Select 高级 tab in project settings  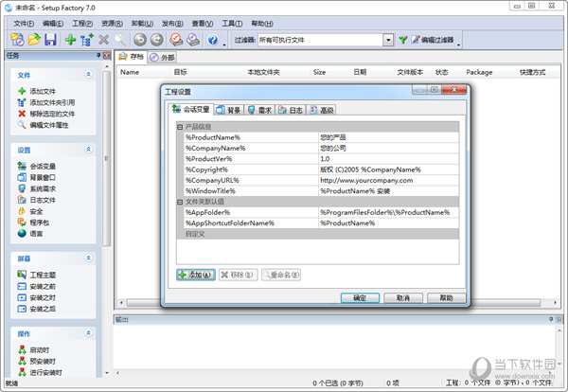click(x=322, y=110)
